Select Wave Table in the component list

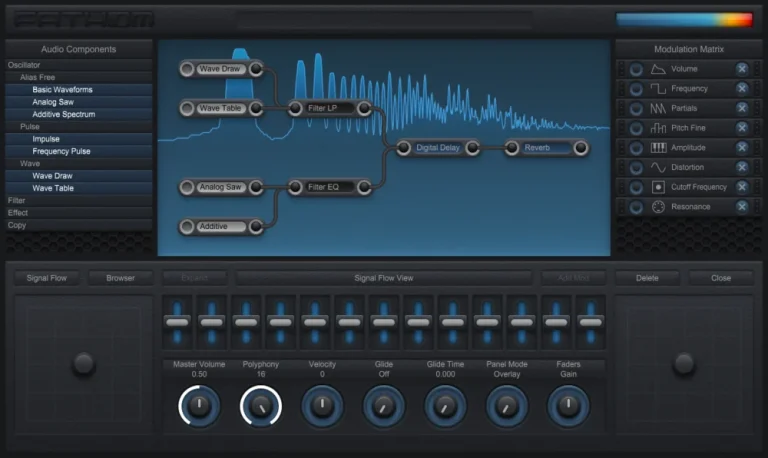pos(78,188)
